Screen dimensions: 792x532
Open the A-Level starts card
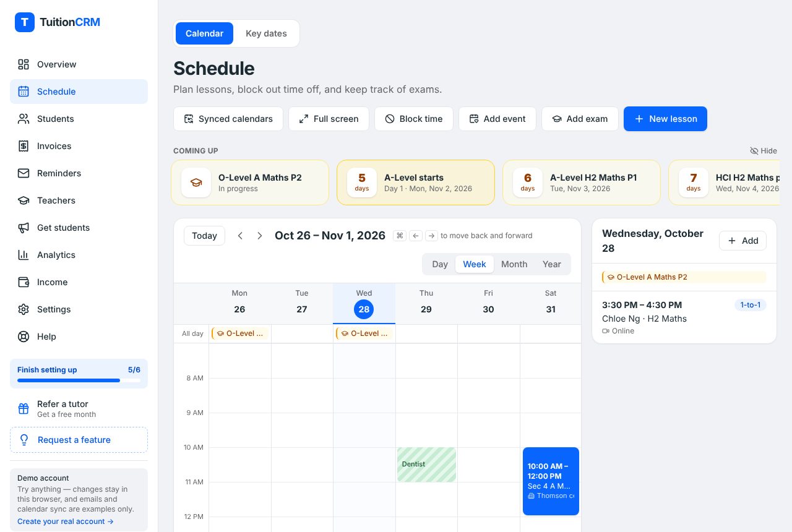click(416, 182)
